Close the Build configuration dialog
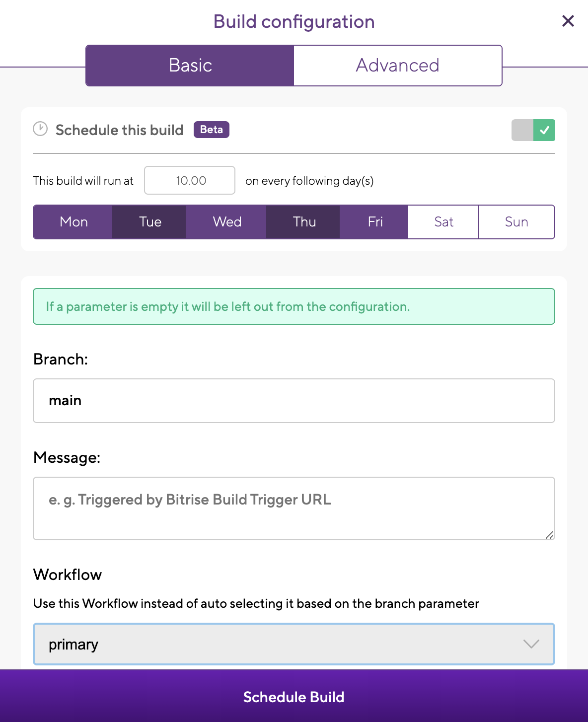Screen dimensions: 588x722 [568, 21]
